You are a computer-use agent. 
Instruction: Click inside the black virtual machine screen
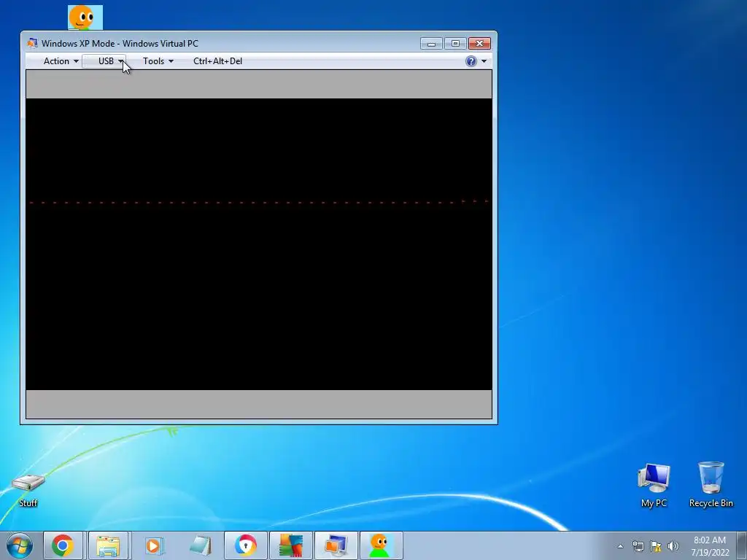click(259, 244)
